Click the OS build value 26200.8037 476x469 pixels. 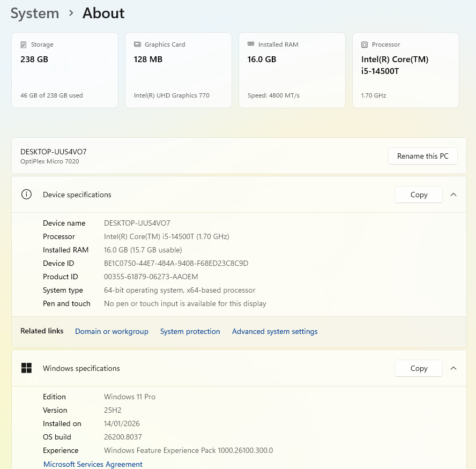[123, 437]
